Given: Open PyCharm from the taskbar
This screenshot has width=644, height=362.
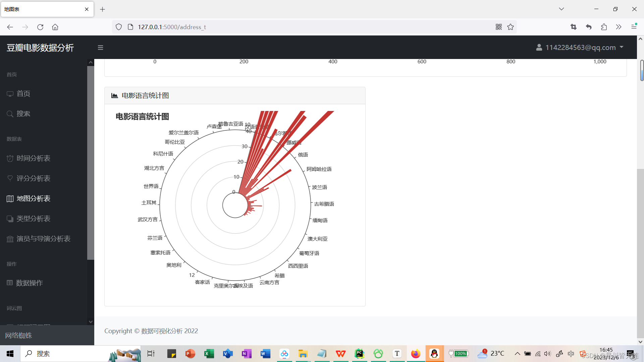Looking at the screenshot, I should click(x=359, y=354).
